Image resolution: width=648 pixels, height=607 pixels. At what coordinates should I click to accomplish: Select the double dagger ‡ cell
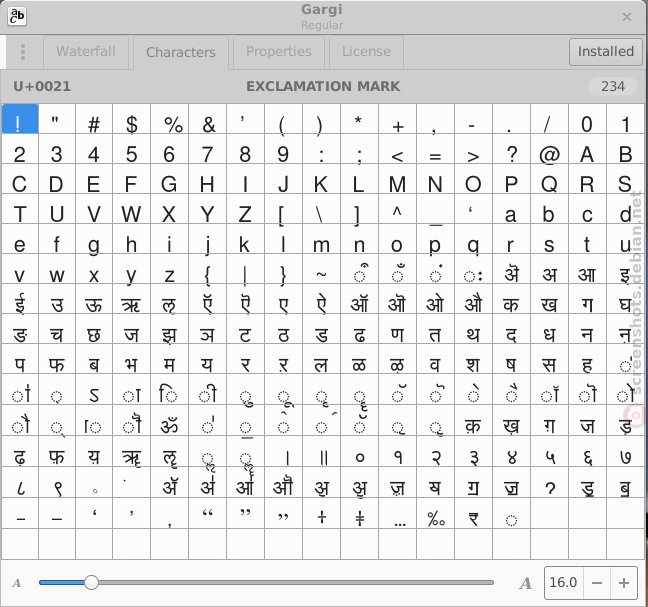[x=360, y=513]
